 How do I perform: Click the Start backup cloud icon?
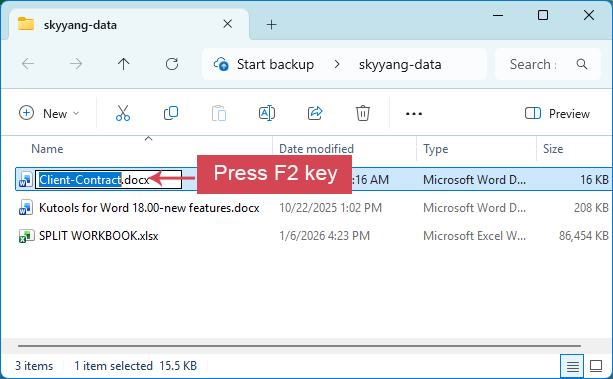click(x=221, y=64)
